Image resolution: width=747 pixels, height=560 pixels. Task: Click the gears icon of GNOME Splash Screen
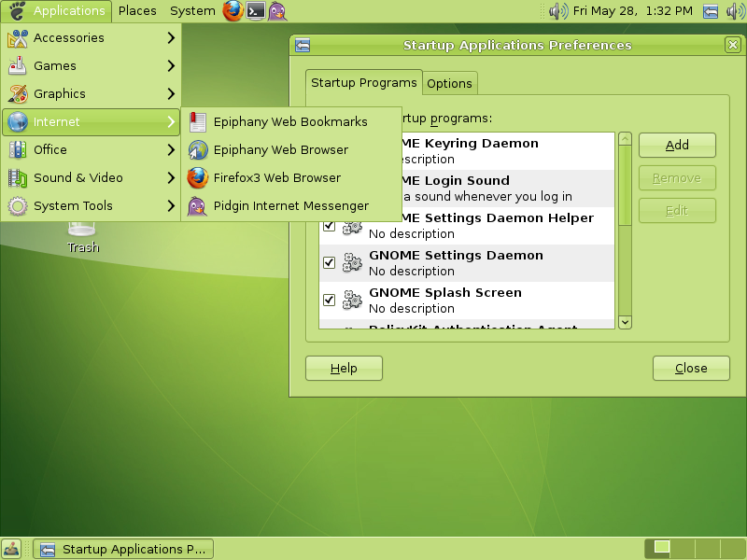[x=353, y=300]
